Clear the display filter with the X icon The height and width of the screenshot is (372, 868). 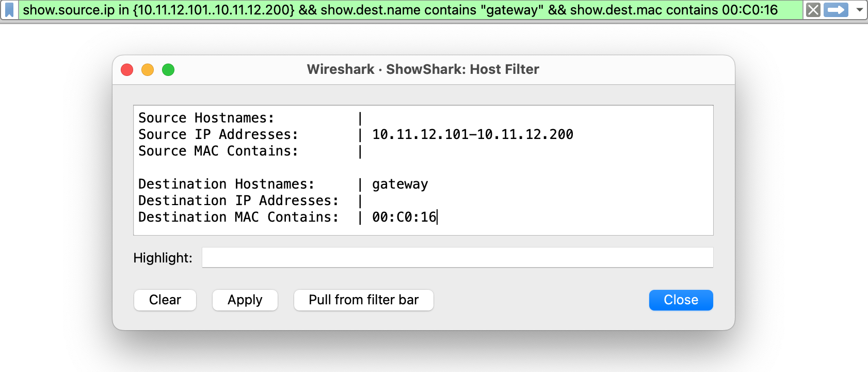(x=813, y=10)
